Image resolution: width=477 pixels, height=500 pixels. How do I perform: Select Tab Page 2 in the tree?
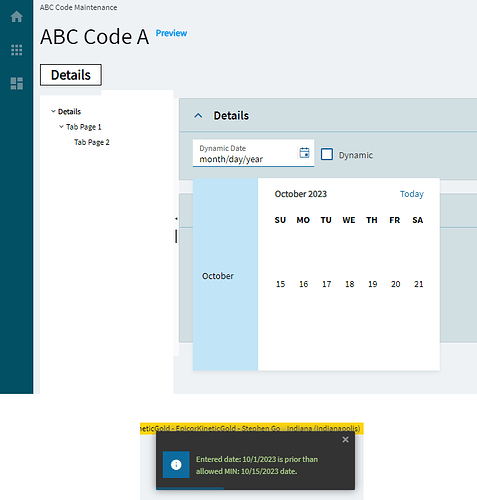tap(92, 142)
